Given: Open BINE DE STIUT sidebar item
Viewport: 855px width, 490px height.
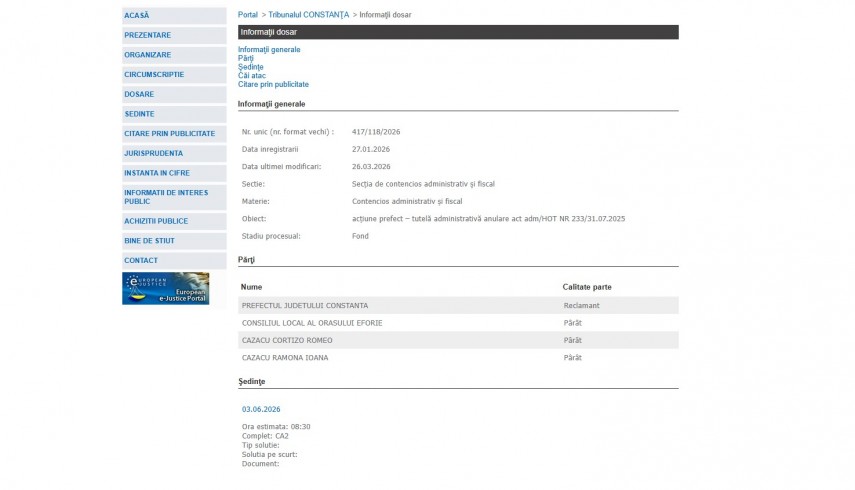Looking at the screenshot, I should point(149,241).
